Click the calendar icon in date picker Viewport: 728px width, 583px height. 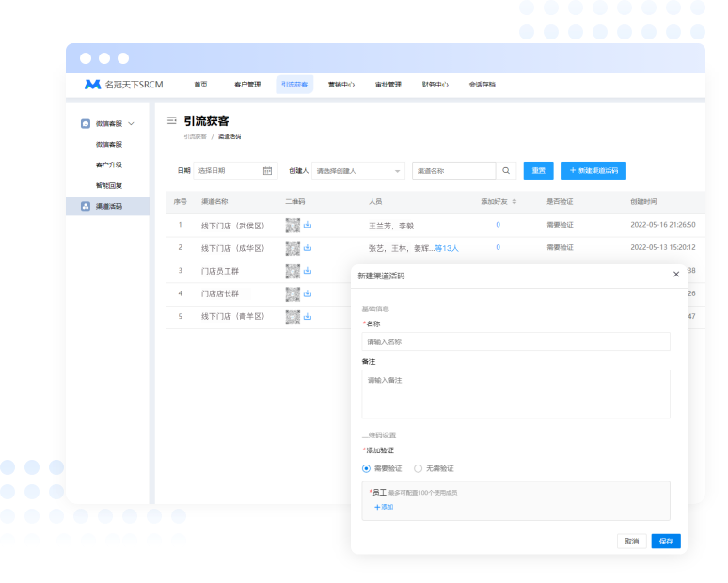click(267, 171)
